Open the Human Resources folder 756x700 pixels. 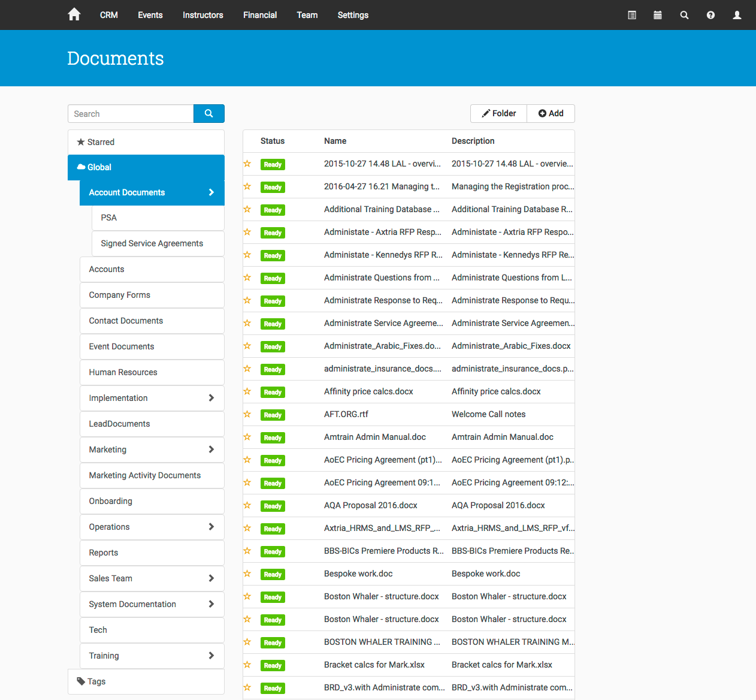pos(152,372)
